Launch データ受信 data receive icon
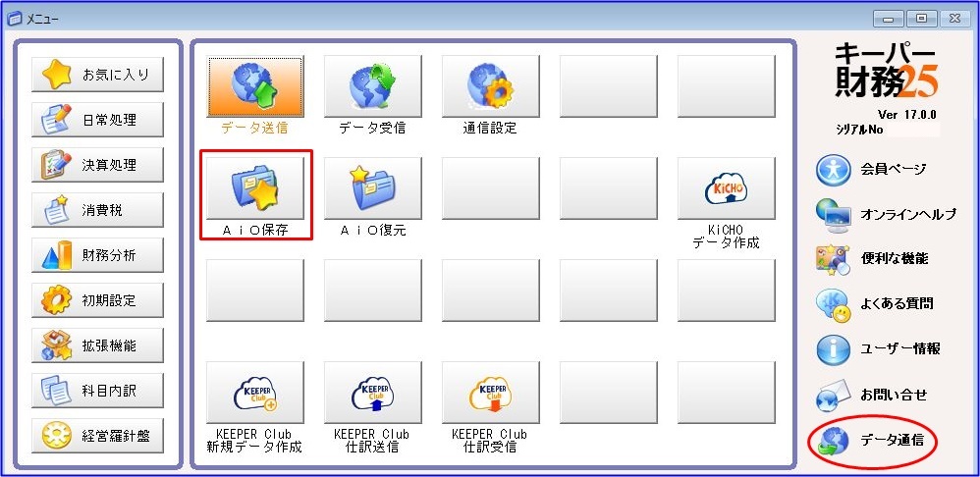The height and width of the screenshot is (477, 980). tap(373, 86)
